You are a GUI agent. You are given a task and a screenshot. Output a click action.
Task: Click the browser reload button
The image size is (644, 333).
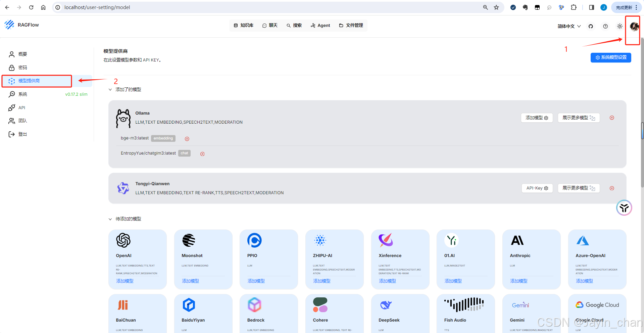[31, 7]
